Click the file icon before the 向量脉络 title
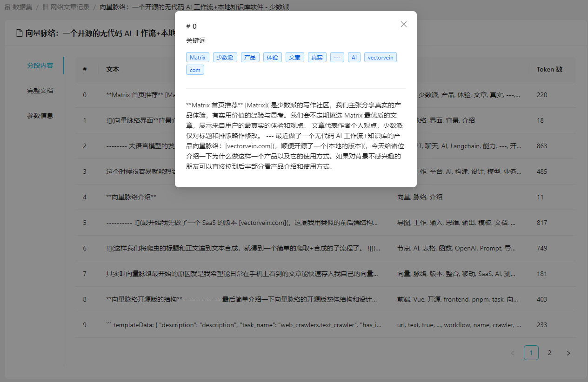The height and width of the screenshot is (382, 588). tap(19, 33)
